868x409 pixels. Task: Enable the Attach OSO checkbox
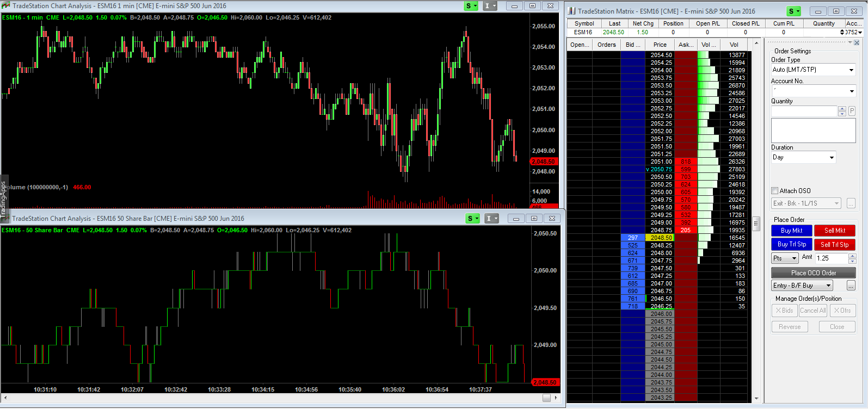coord(775,191)
